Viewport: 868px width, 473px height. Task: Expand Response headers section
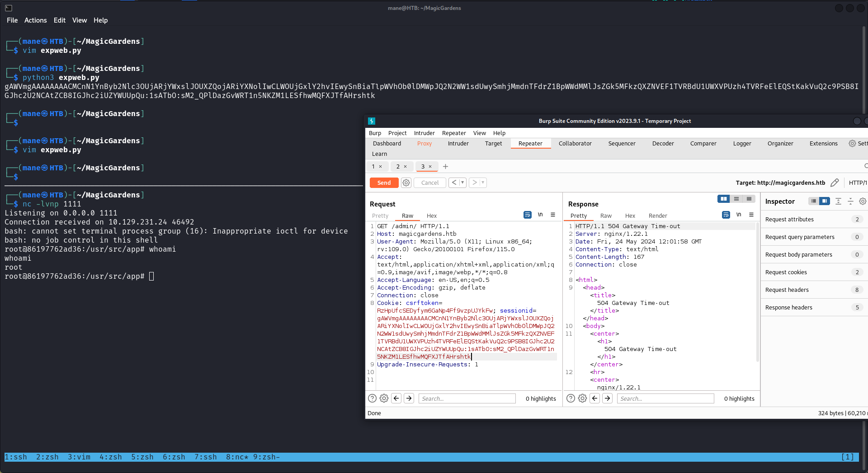(814, 308)
